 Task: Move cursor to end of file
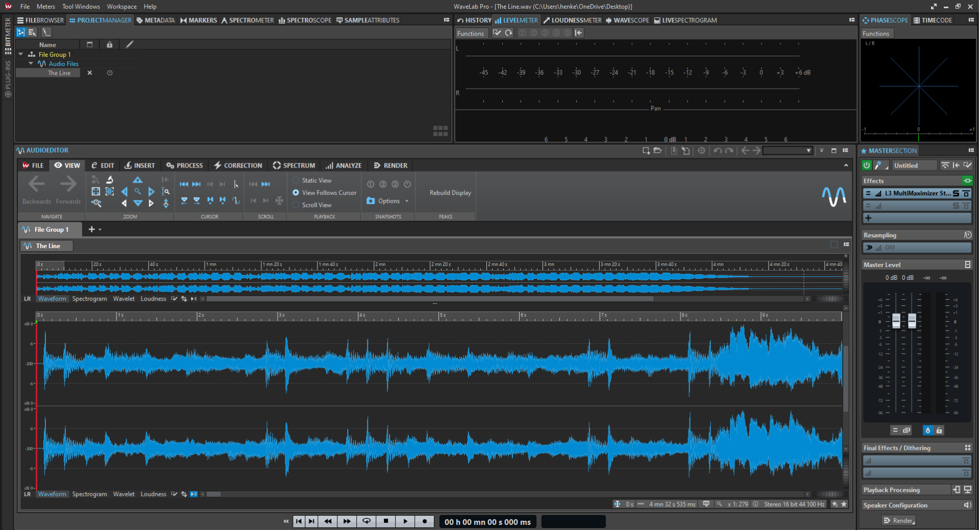pos(197,184)
